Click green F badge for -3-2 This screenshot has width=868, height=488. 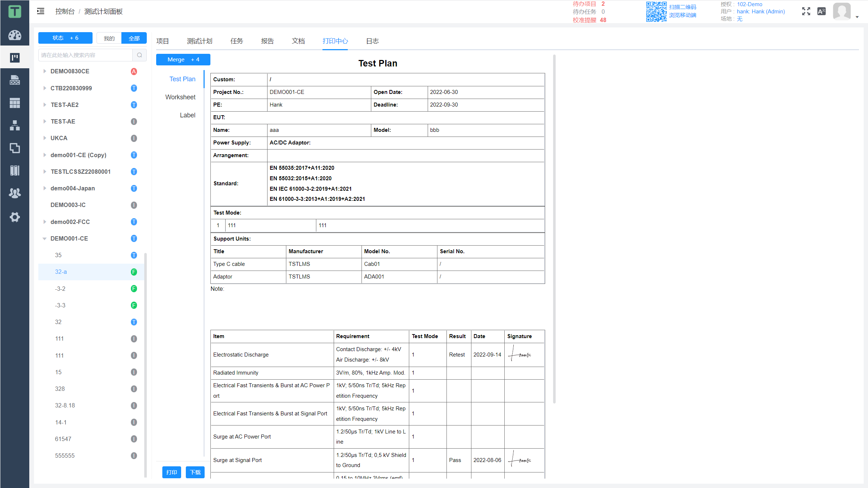(134, 289)
